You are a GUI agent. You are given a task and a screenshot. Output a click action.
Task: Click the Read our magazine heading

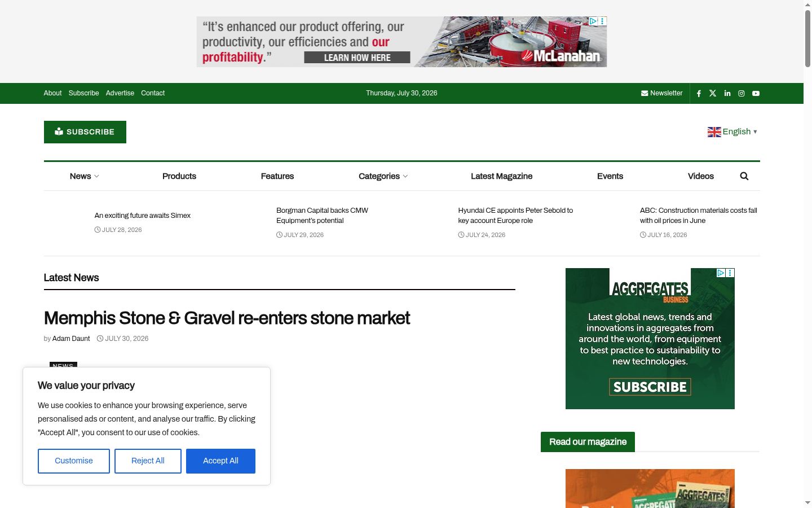(588, 442)
